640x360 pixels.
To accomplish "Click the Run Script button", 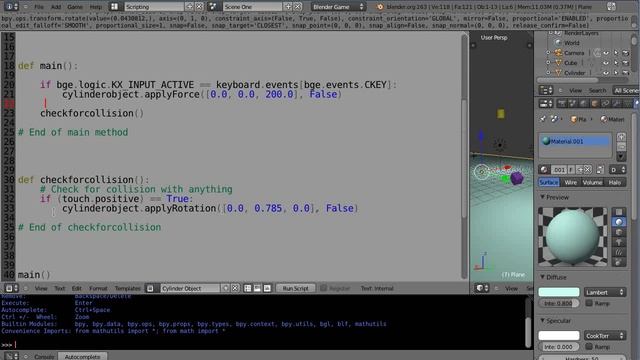I will tap(296, 288).
